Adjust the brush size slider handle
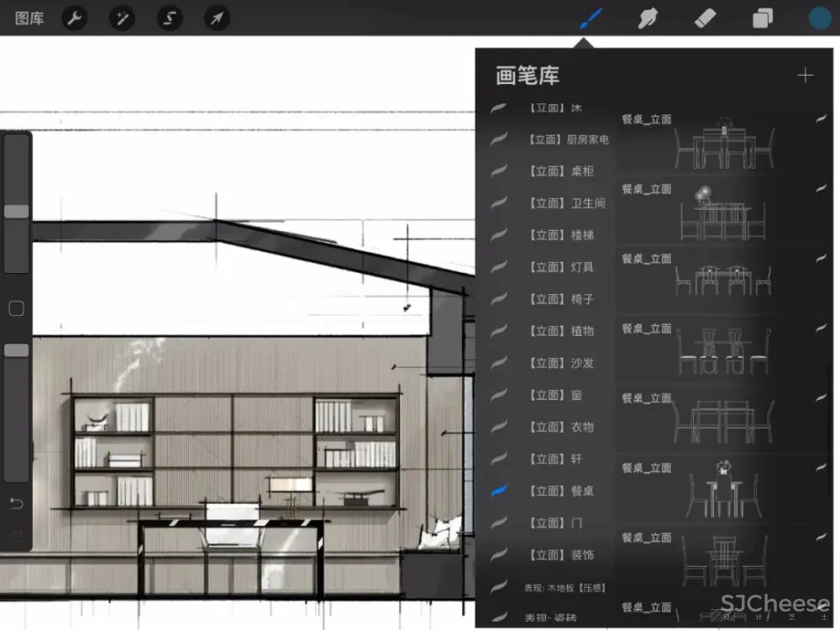 (16, 212)
